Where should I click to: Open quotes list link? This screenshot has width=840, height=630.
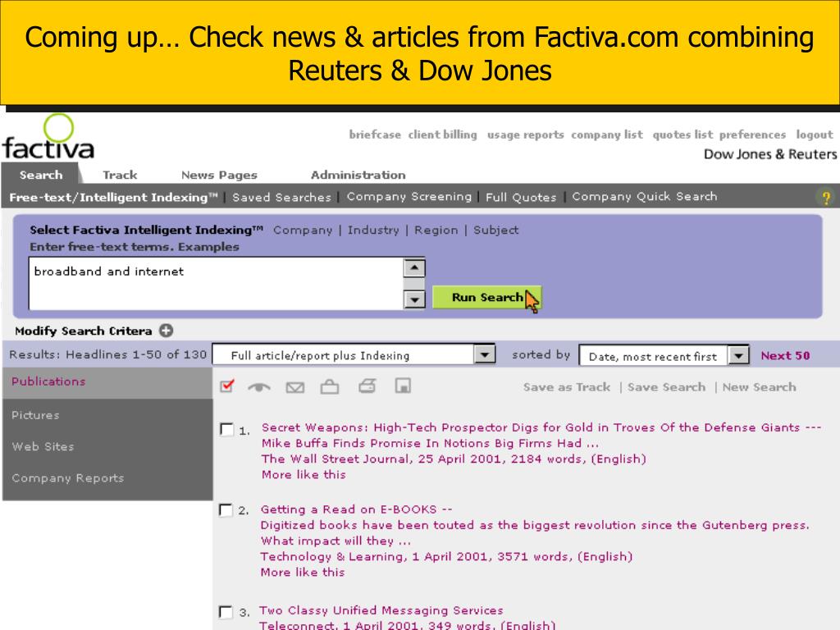682,135
